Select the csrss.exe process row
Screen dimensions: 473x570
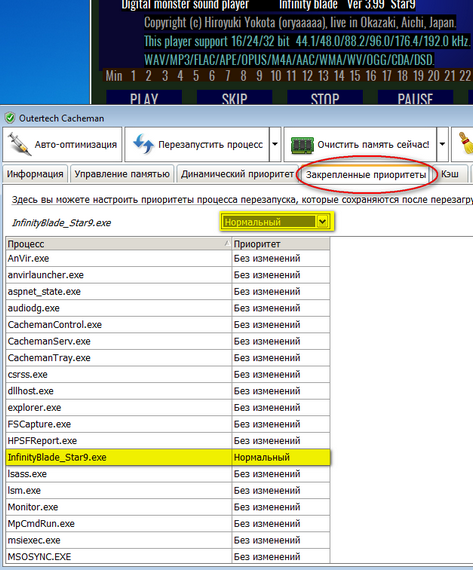(168, 374)
